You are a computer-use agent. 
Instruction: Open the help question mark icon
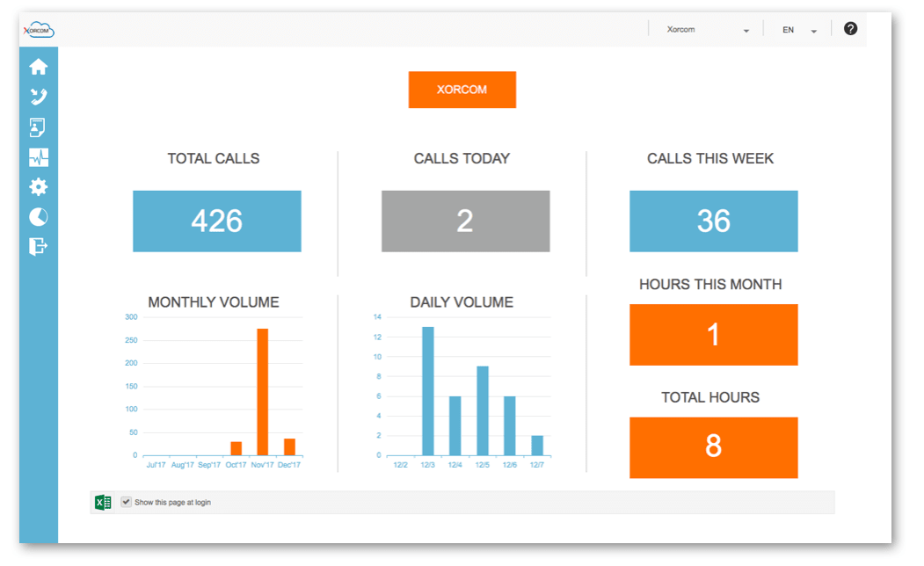(850, 28)
